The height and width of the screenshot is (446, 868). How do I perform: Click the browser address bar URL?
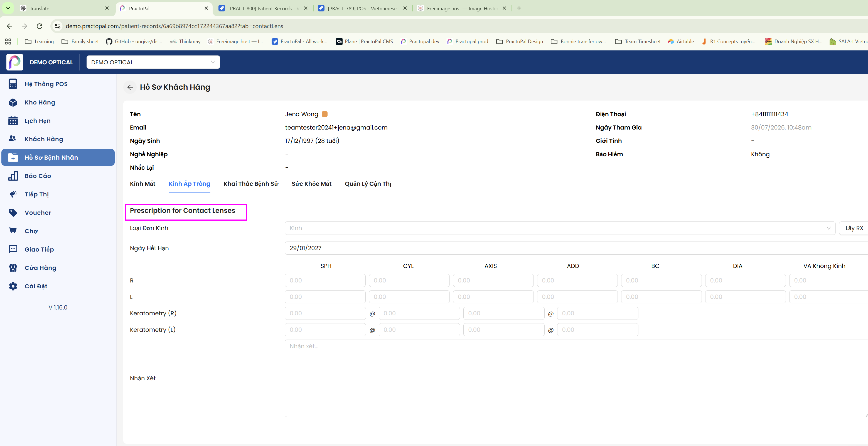coord(174,26)
